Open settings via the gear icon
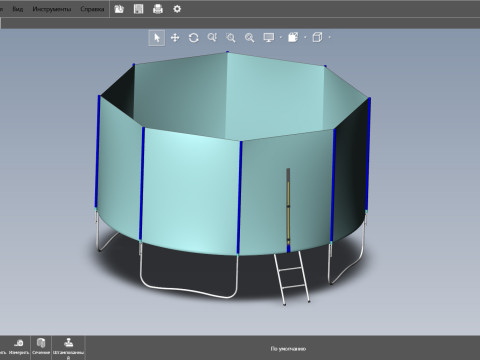The height and width of the screenshot is (360, 480). [177, 9]
